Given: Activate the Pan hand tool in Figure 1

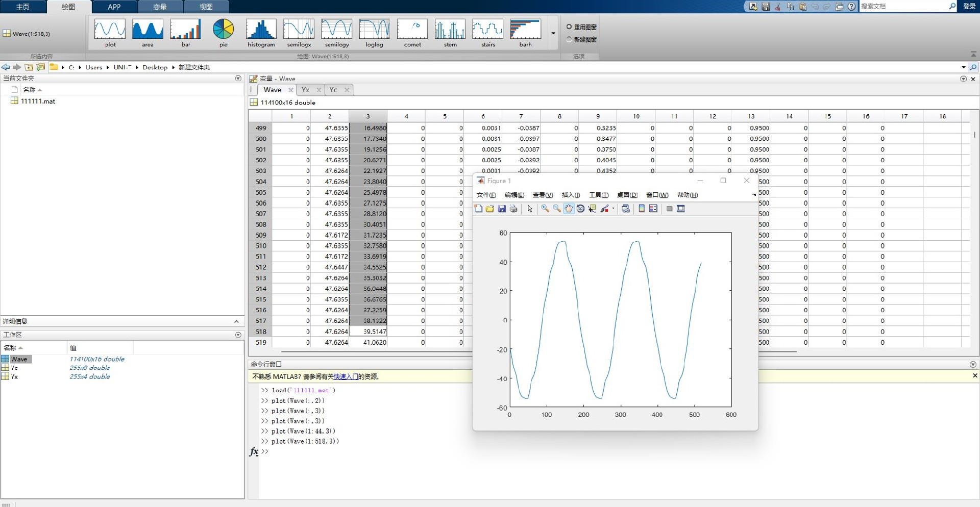Looking at the screenshot, I should [x=569, y=209].
